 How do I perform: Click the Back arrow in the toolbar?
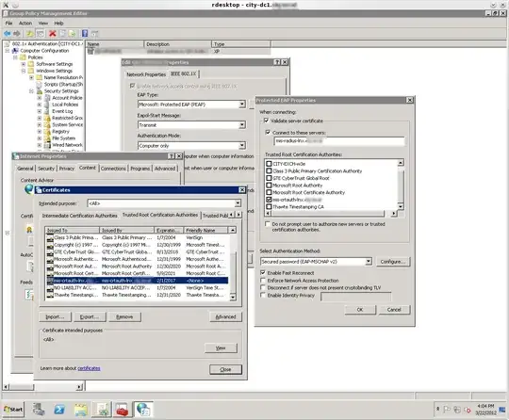(8, 33)
